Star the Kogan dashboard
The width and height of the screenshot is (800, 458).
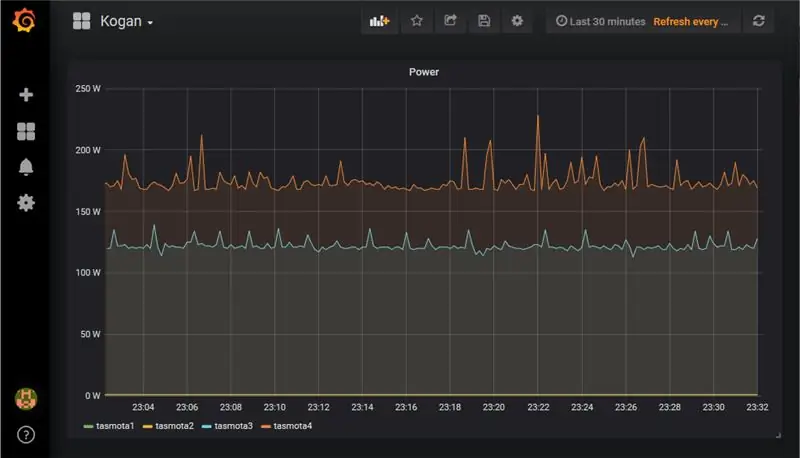417,21
